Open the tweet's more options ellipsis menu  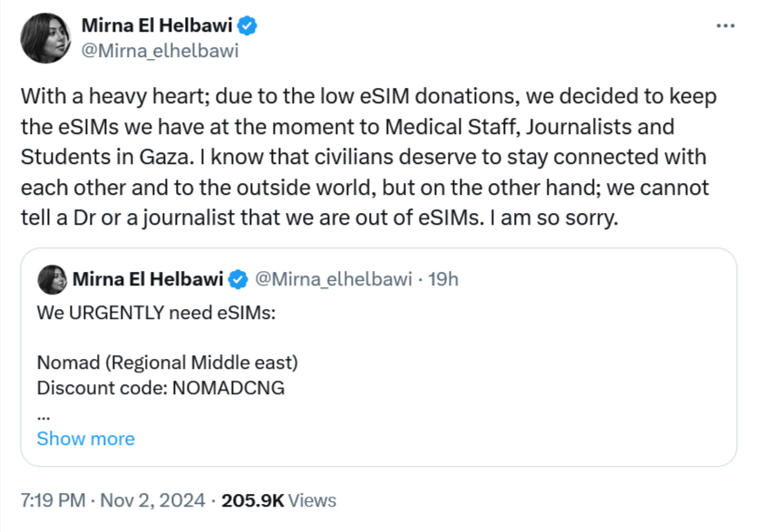pyautogui.click(x=725, y=25)
